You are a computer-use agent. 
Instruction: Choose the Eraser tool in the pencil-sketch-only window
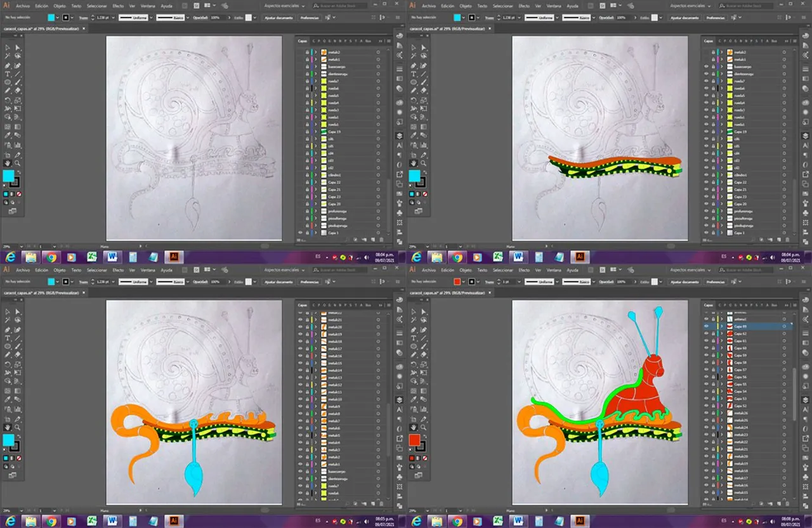[x=17, y=91]
